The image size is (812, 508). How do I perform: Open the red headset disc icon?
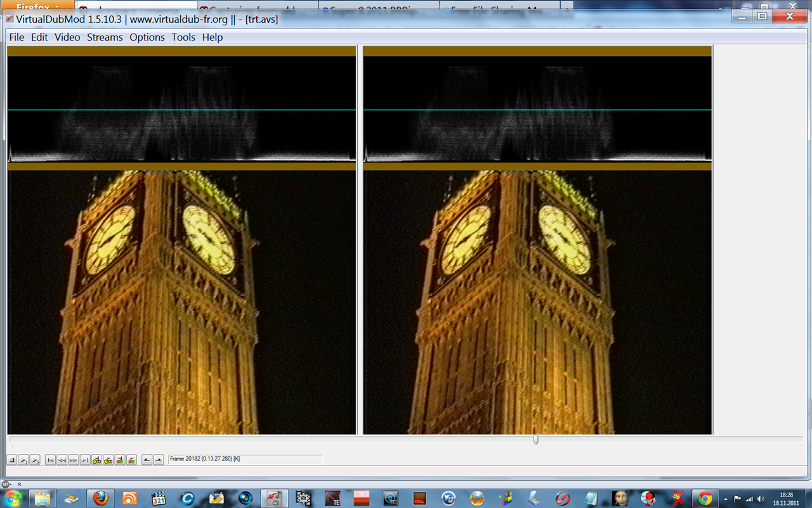(x=648, y=498)
